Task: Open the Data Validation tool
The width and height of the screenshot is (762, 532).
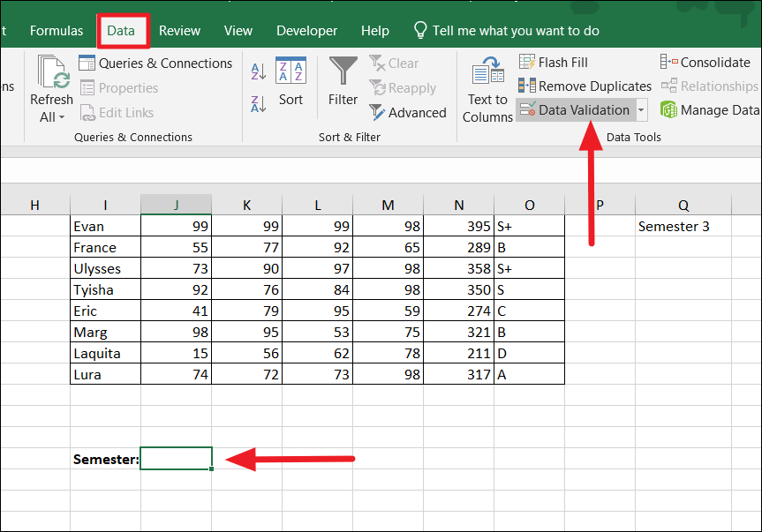Action: point(573,109)
